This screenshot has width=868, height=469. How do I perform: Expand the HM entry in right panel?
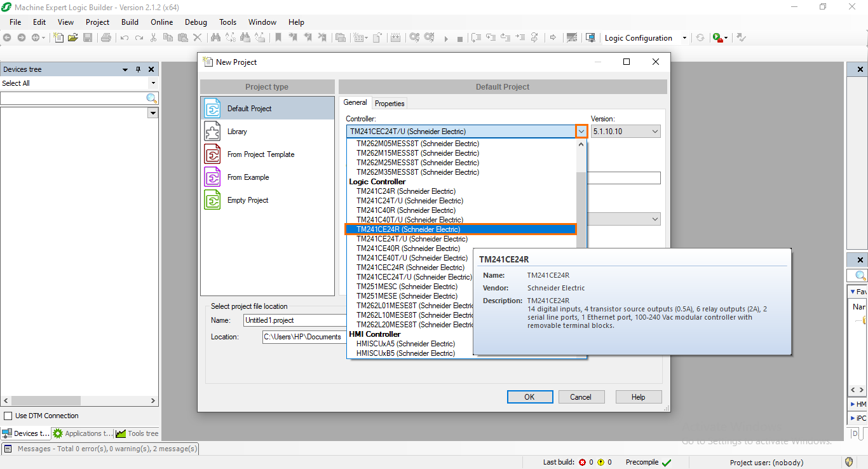click(x=853, y=404)
